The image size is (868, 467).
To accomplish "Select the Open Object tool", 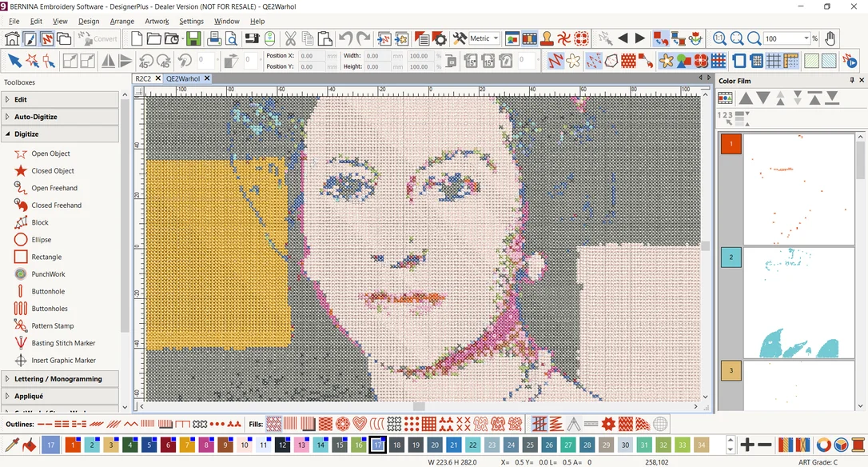I will pyautogui.click(x=50, y=154).
